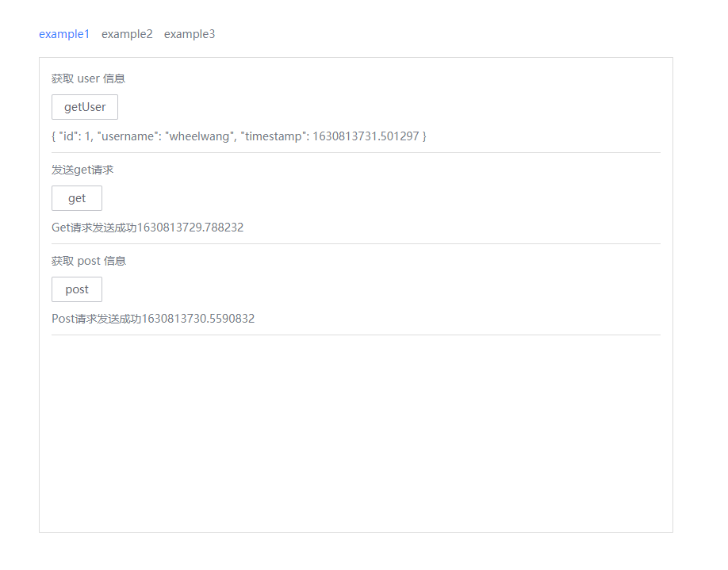Click the "timestamp" key in JSON output
Viewport: 728px width, 570px height.
click(273, 136)
